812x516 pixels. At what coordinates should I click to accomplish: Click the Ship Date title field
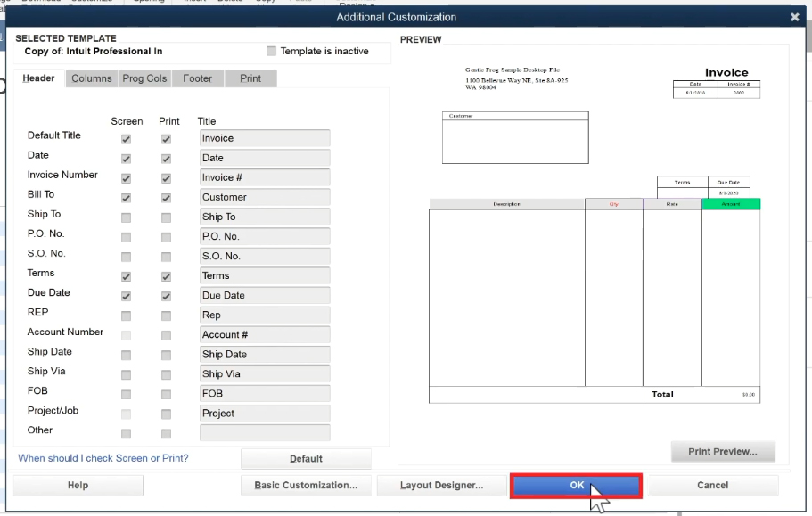pyautogui.click(x=265, y=355)
